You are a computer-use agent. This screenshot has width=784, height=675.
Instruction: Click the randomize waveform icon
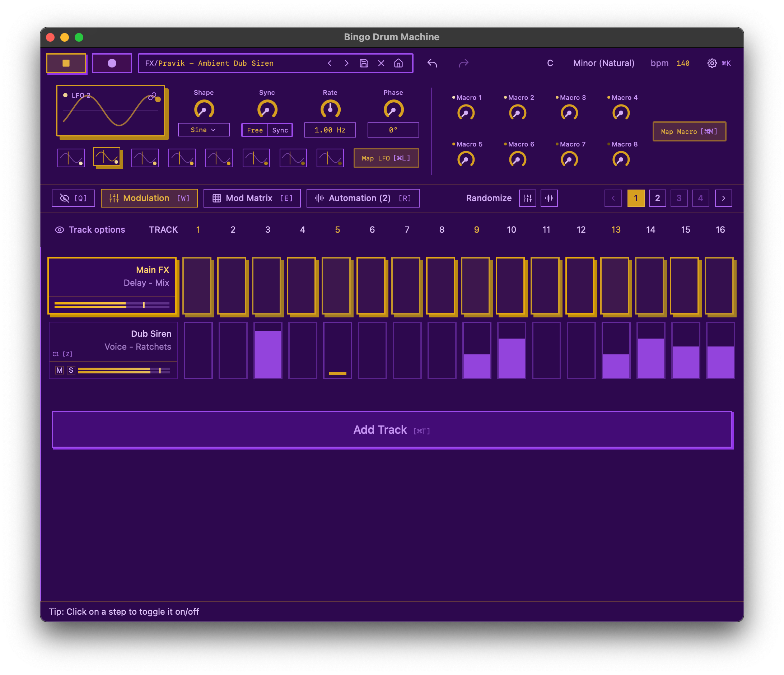click(549, 198)
